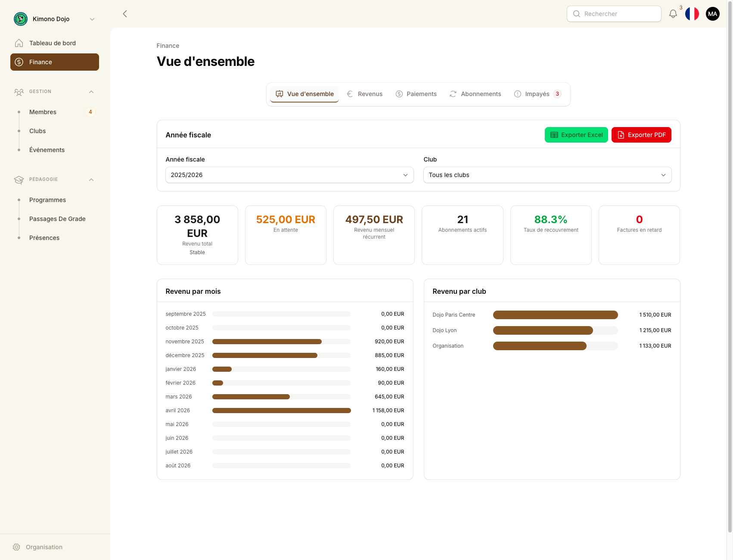Click the Rechercher search field
Viewport: 733px width, 560px height.
point(614,14)
